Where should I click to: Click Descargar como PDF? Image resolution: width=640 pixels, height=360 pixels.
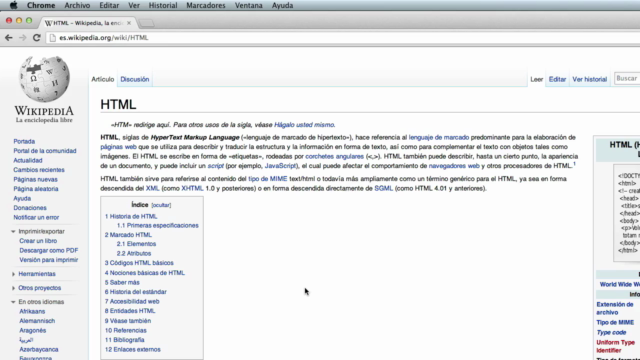click(49, 250)
